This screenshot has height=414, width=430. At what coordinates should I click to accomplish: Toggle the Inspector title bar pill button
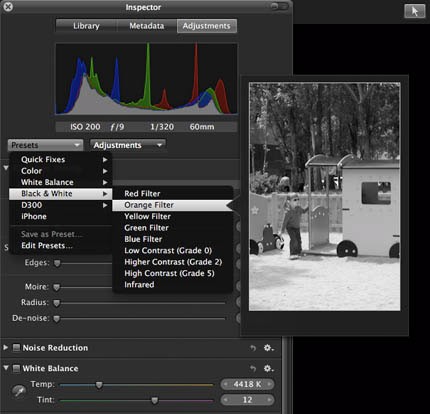[279, 6]
